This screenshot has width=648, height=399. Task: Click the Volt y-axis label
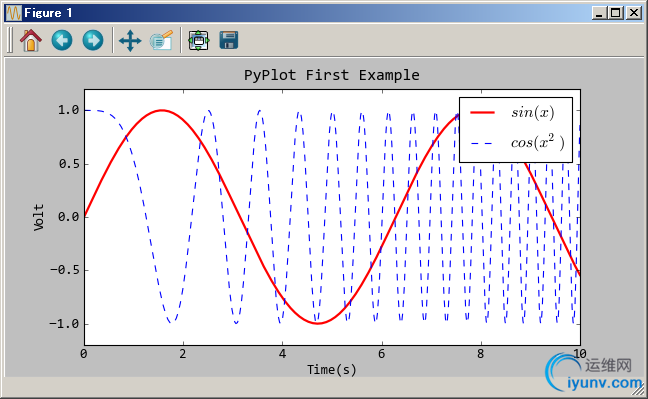point(39,217)
